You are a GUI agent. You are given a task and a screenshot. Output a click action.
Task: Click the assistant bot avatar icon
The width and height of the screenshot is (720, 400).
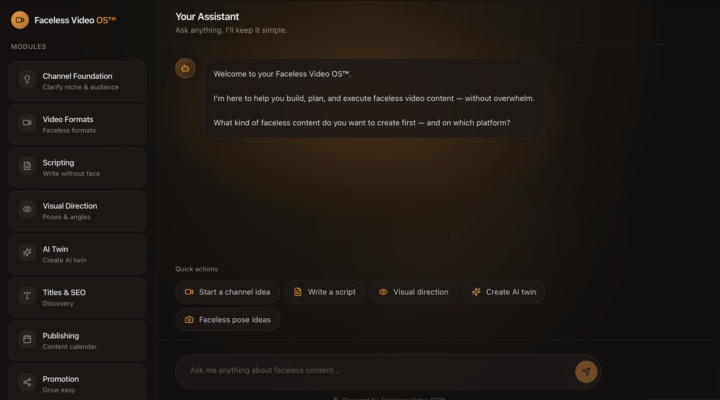click(x=185, y=68)
